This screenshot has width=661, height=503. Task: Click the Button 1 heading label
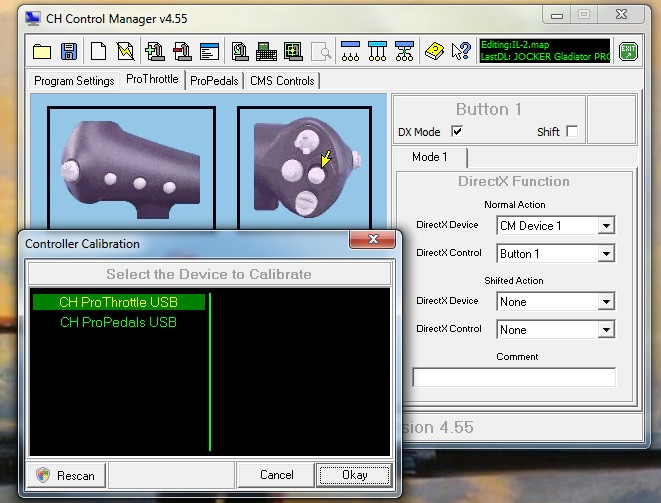(x=489, y=109)
